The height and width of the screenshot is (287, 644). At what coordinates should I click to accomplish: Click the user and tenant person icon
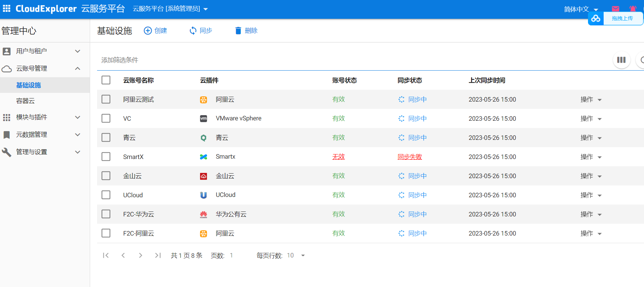tap(7, 51)
